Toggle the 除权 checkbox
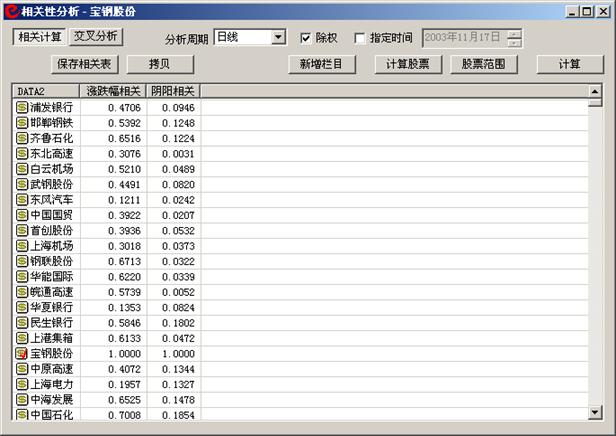Screen dimensions: 616x436 tap(305, 38)
